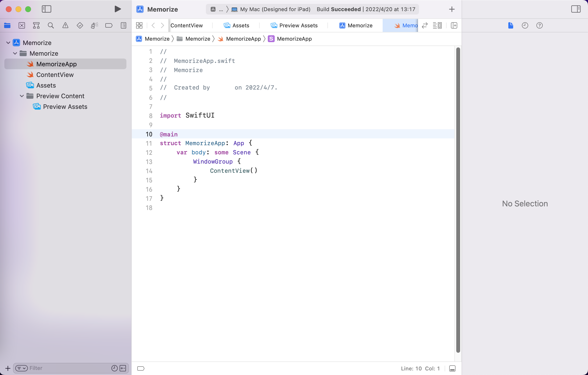Show the History inspector clock icon
The width and height of the screenshot is (588, 375).
[525, 25]
